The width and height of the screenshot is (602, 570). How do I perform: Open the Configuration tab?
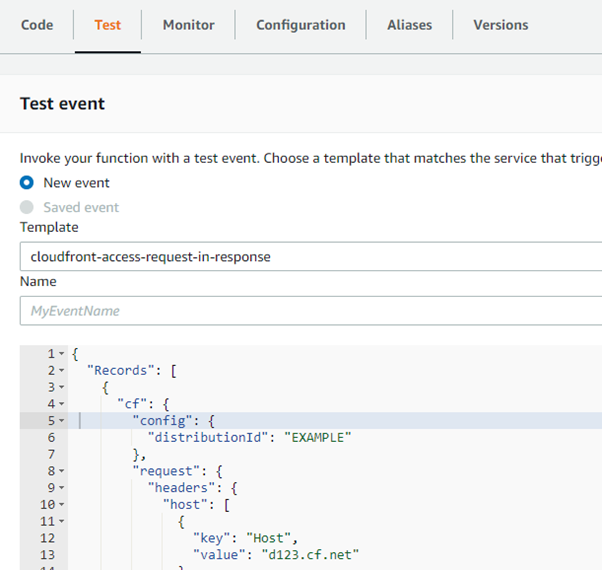click(x=300, y=25)
